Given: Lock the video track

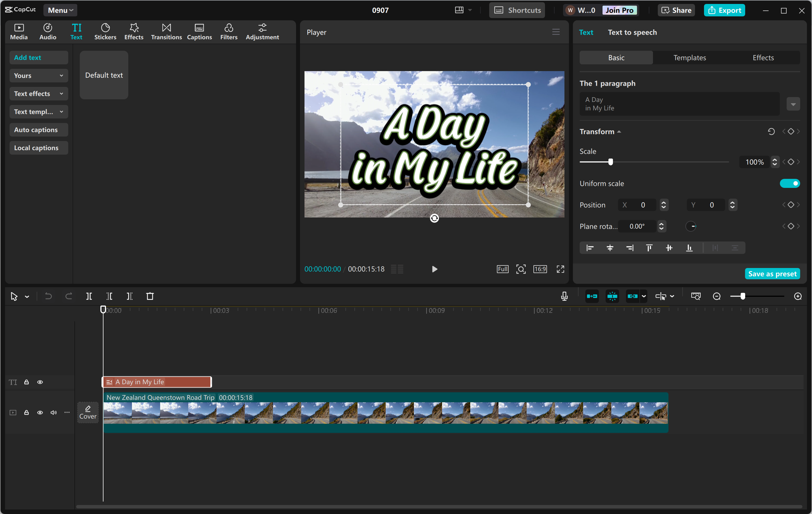Looking at the screenshot, I should click(x=26, y=412).
